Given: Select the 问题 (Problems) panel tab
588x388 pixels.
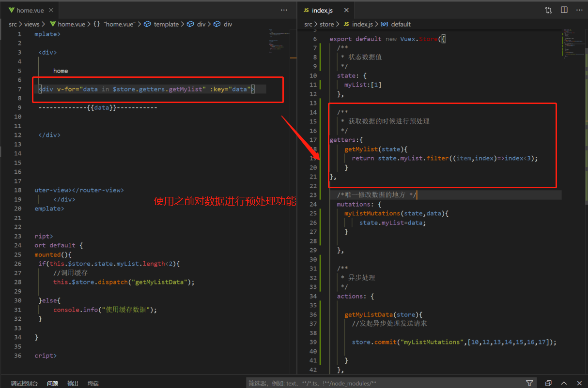Looking at the screenshot, I should (52, 383).
